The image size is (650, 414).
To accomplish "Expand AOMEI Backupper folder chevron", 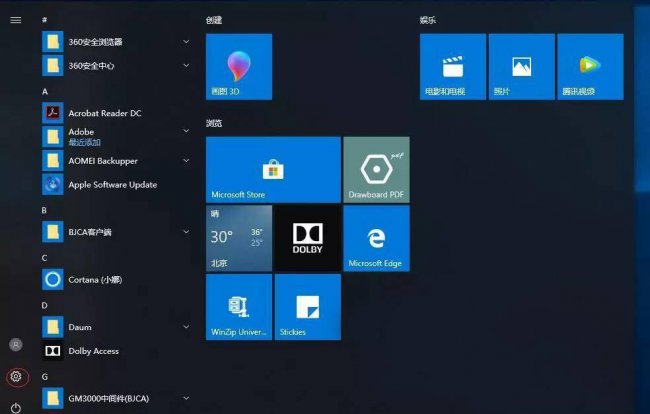I will (x=187, y=160).
